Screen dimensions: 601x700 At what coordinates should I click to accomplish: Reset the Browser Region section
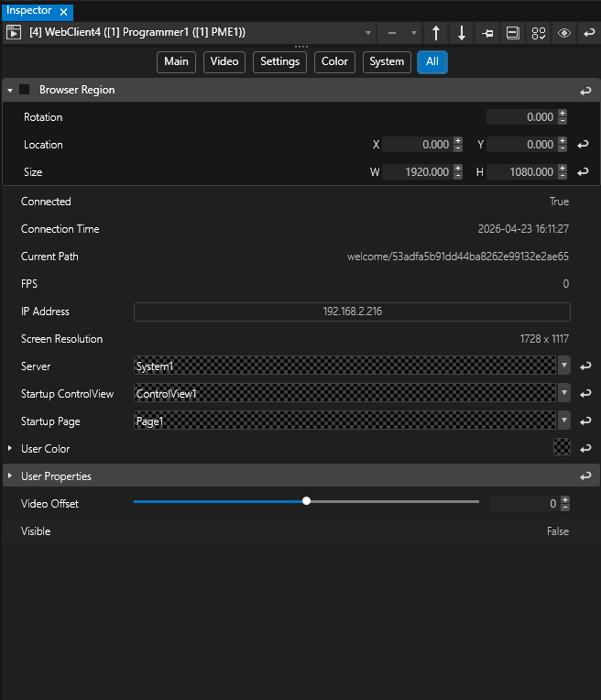pos(585,91)
